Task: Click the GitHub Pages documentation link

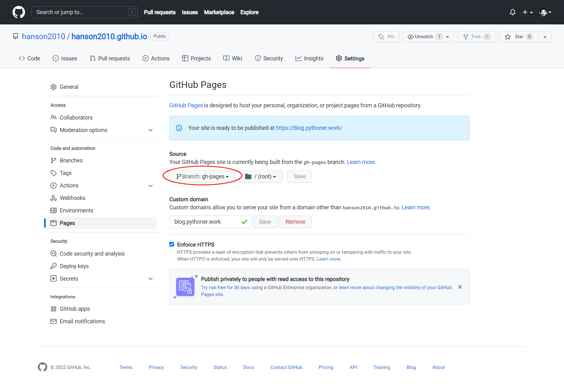Action: click(x=186, y=105)
